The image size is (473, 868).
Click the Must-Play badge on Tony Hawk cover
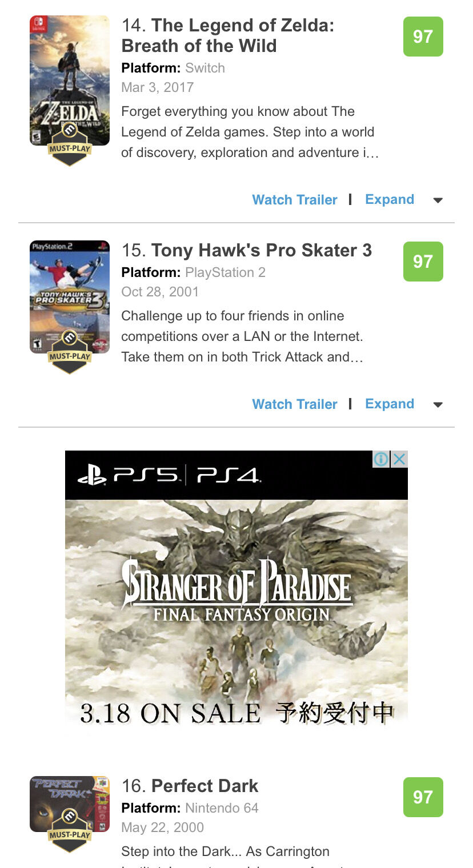pos(69,351)
